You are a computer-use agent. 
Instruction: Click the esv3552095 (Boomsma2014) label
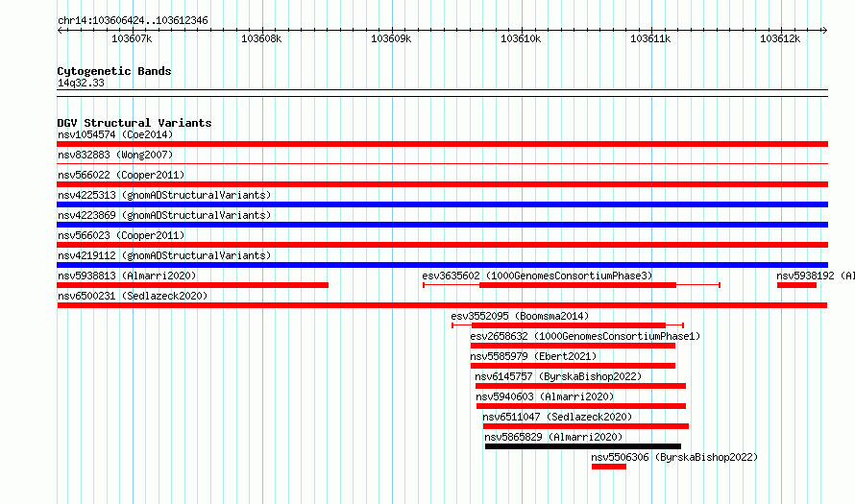tap(520, 316)
